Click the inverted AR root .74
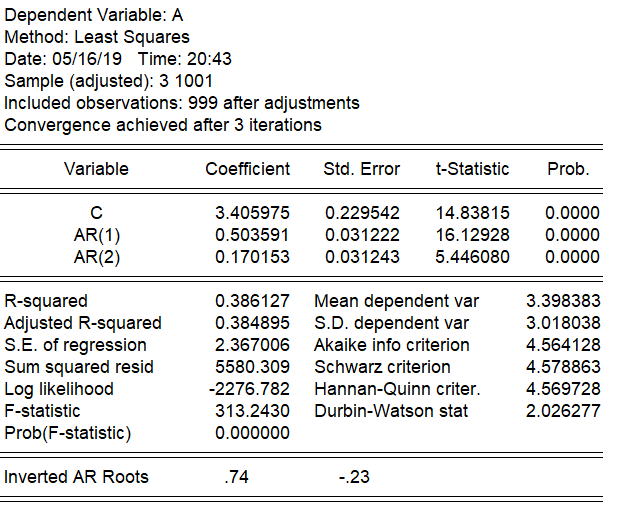This screenshot has width=622, height=517. [x=237, y=477]
